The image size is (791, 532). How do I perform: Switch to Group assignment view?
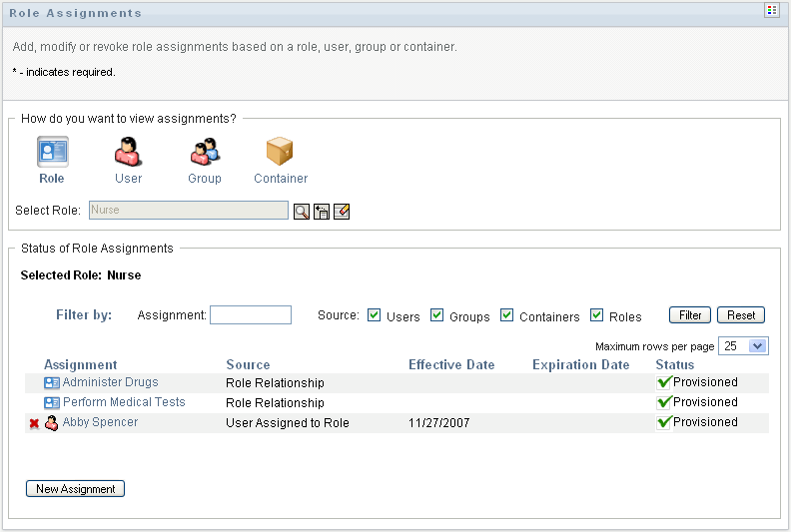click(205, 153)
